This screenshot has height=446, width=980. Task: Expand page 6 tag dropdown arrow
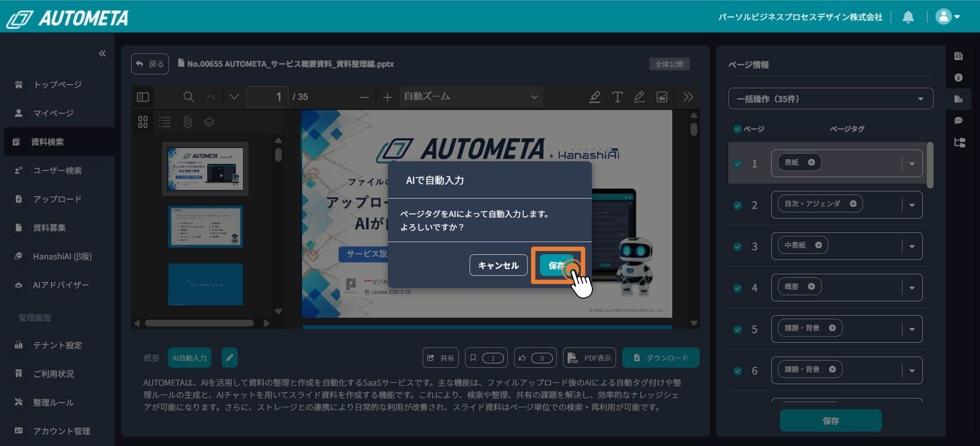[912, 371]
